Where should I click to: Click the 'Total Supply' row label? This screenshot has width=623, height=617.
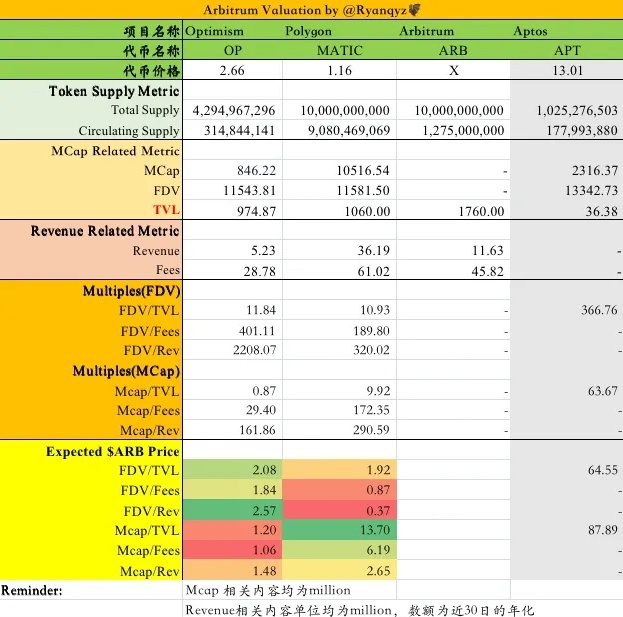point(145,110)
